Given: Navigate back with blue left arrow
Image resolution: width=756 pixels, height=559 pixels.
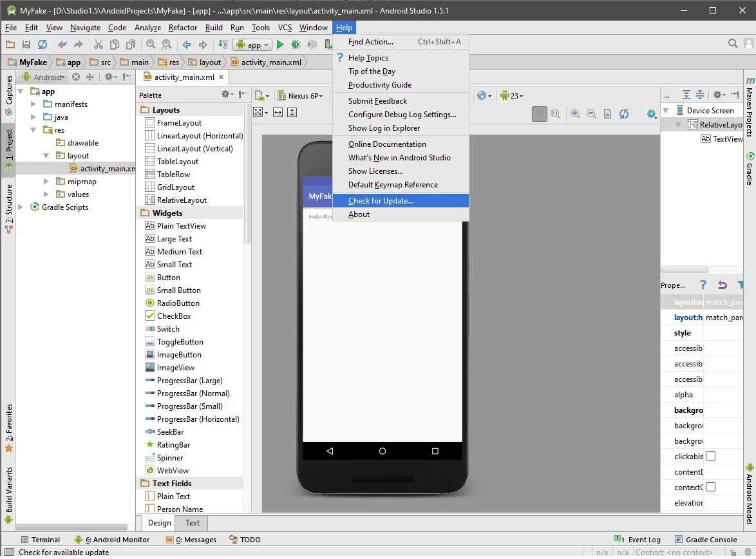Looking at the screenshot, I should [187, 45].
